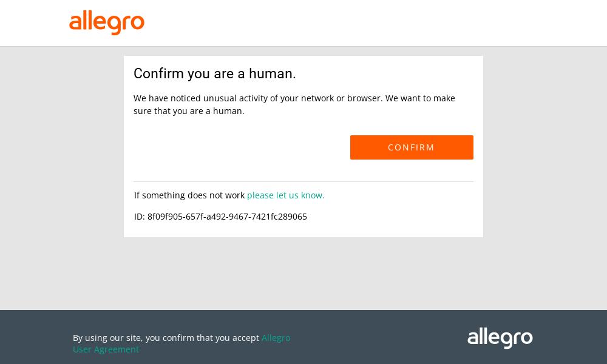
Task: Click the word "Confirm" in the heading
Action: [158, 74]
